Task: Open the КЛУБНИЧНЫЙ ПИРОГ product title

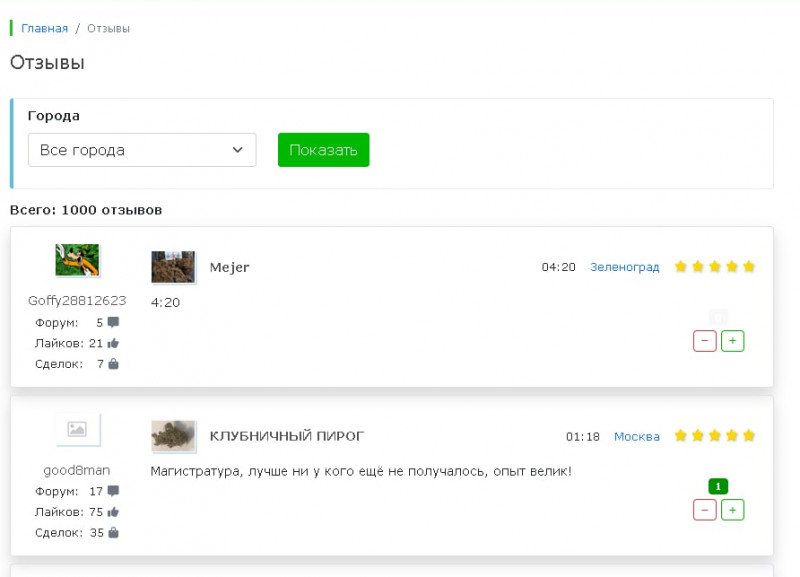Action: click(287, 436)
